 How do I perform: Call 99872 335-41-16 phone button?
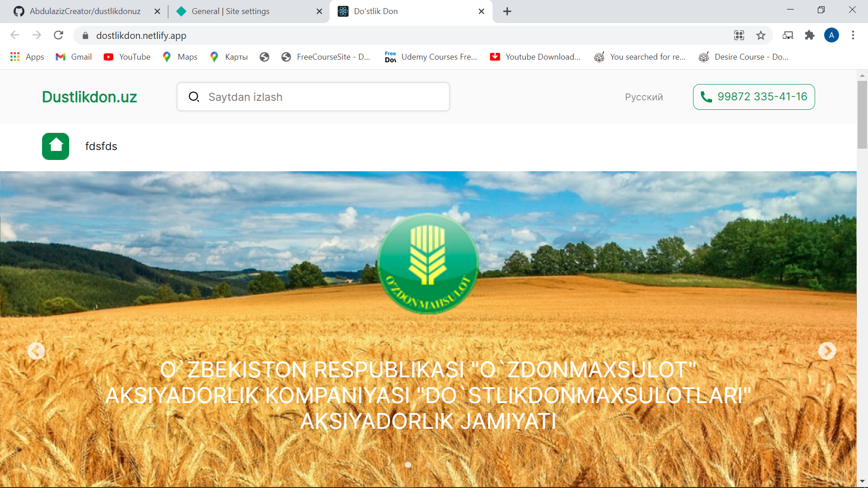(754, 97)
